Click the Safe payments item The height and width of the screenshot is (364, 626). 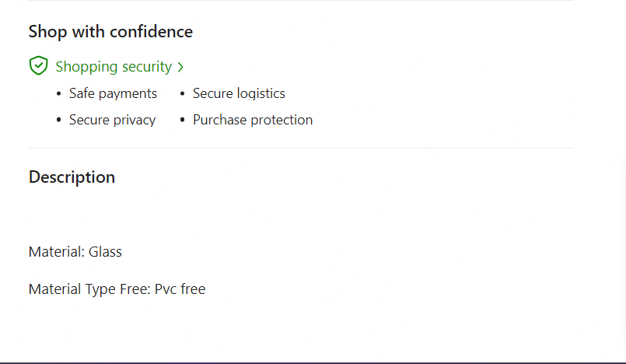(113, 93)
